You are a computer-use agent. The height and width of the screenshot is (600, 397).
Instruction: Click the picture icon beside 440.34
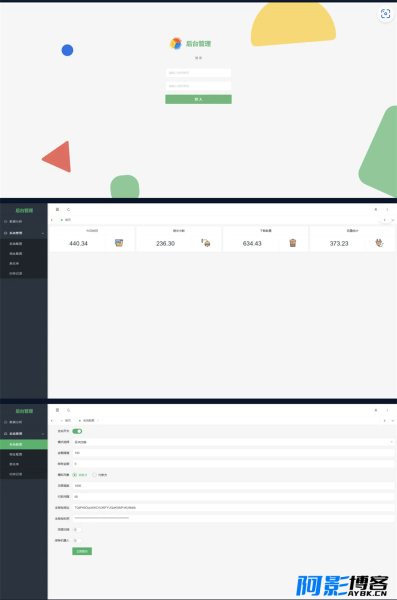tap(119, 243)
